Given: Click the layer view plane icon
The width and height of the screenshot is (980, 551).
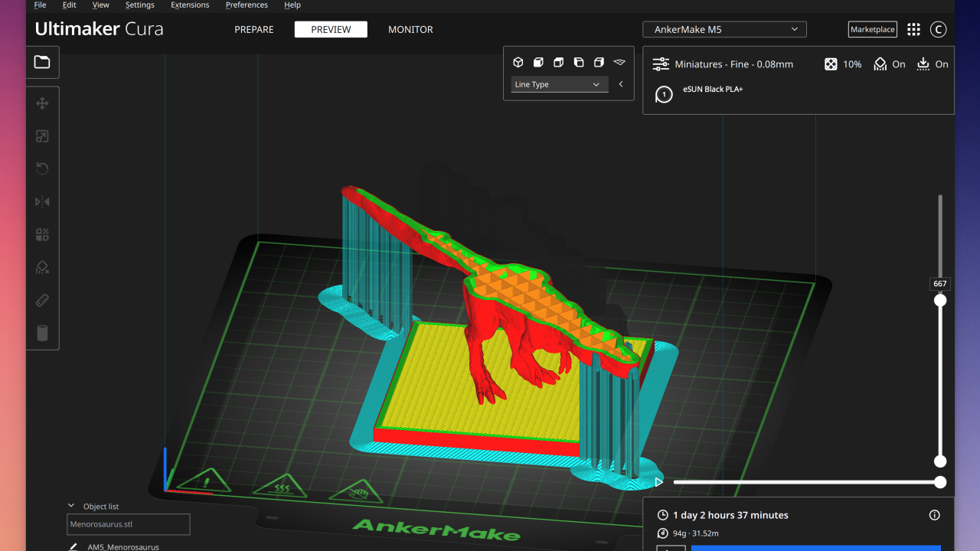Looking at the screenshot, I should pos(619,62).
